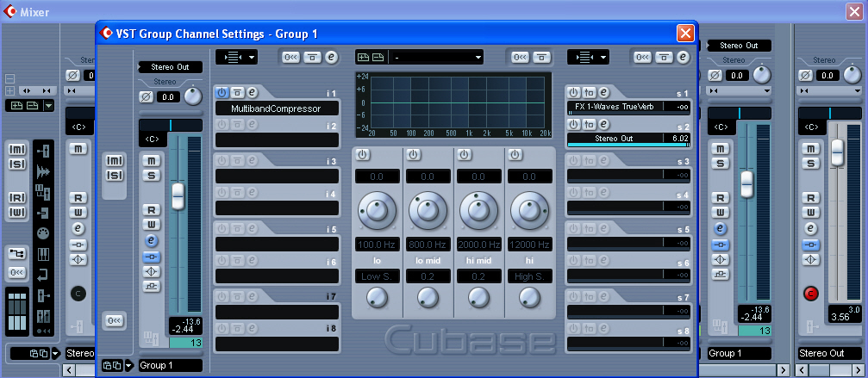
Task: Open edit settings for Mixer Stereo Out channel
Action: coord(811,228)
